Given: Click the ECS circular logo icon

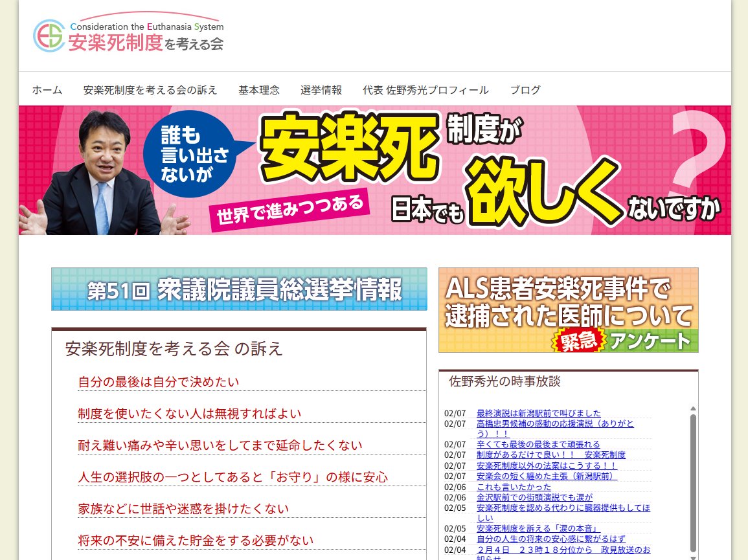Looking at the screenshot, I should tap(49, 36).
